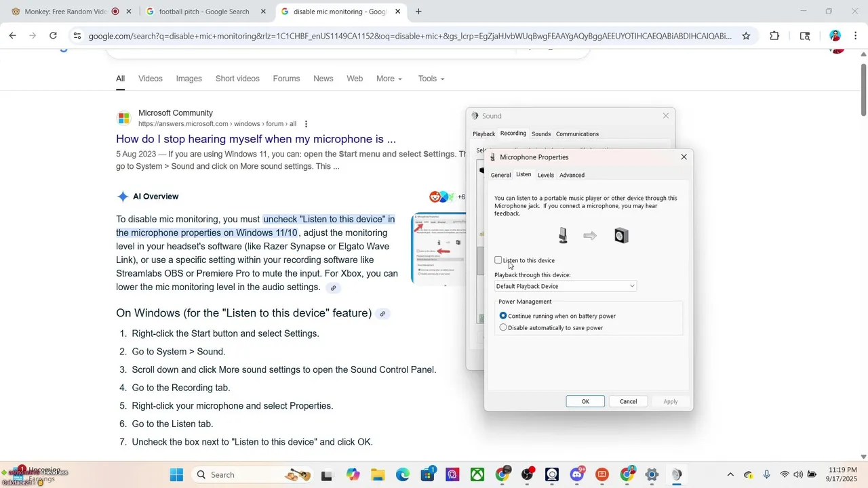This screenshot has height=488, width=868.
Task: Click the AI Overview sparkle icon
Action: pos(123,197)
